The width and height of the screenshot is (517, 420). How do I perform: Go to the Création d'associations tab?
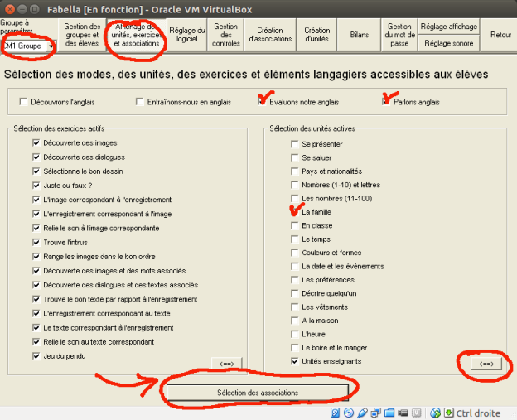tap(270, 35)
